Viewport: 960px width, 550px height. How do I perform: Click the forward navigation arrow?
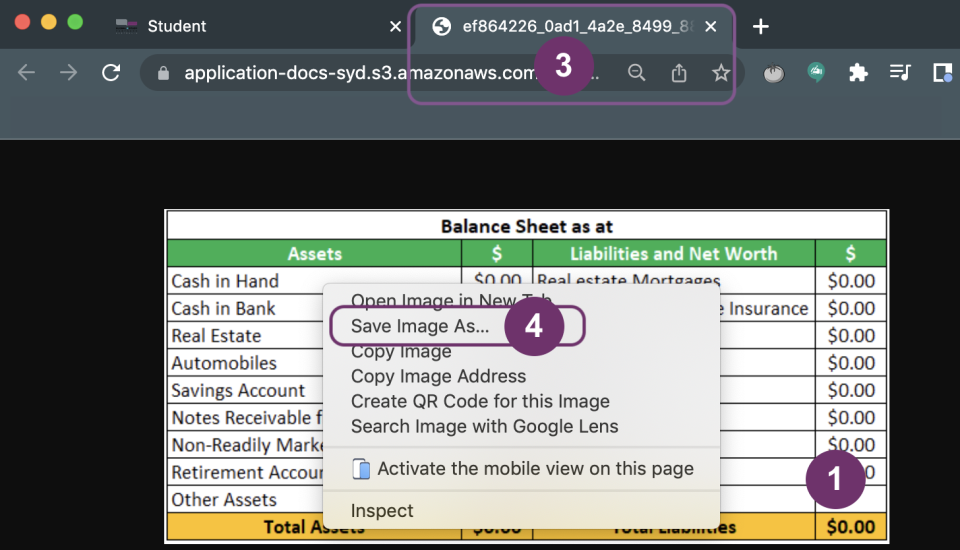click(69, 73)
